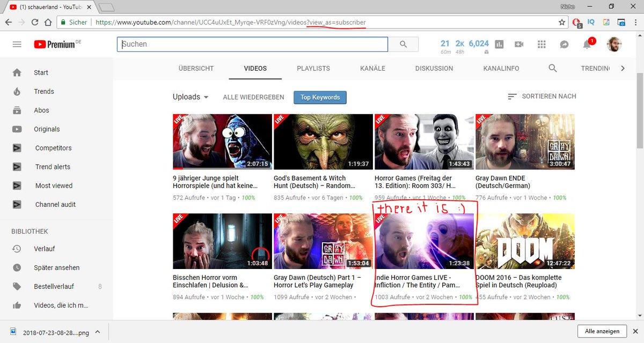Open the YouTube apps grid
This screenshot has width=644, height=343.
541,44
